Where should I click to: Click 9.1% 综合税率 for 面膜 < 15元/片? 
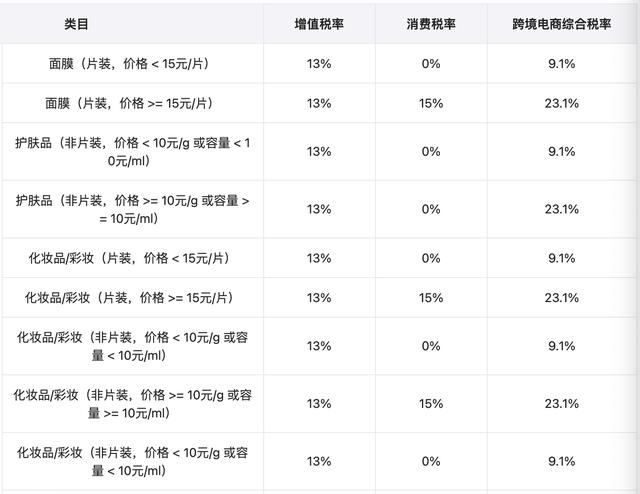562,64
